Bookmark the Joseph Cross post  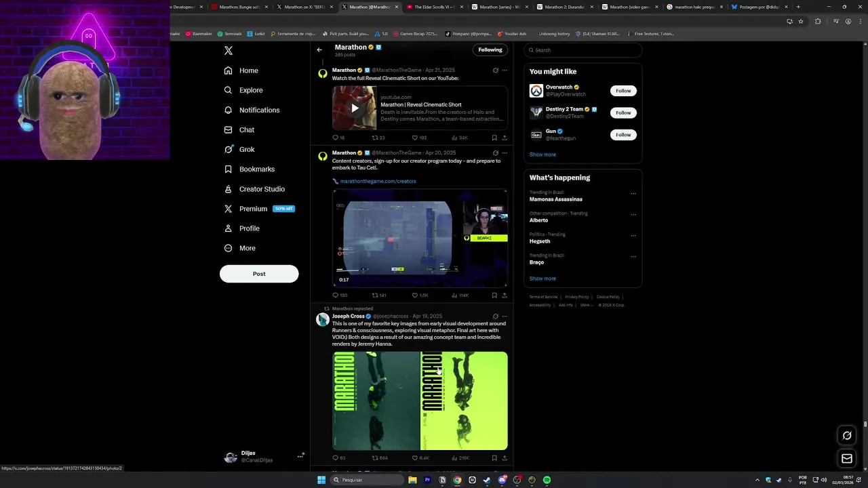tap(494, 458)
